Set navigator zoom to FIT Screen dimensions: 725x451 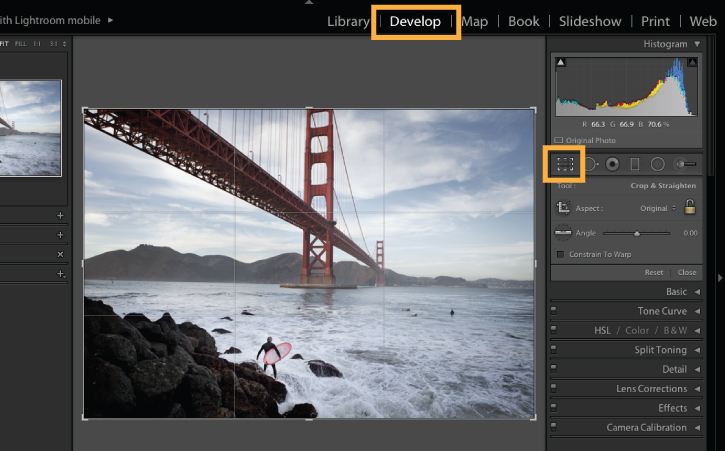coord(4,44)
